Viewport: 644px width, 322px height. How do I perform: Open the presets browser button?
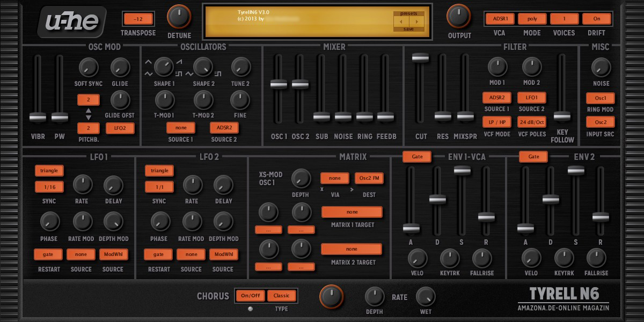408,13
